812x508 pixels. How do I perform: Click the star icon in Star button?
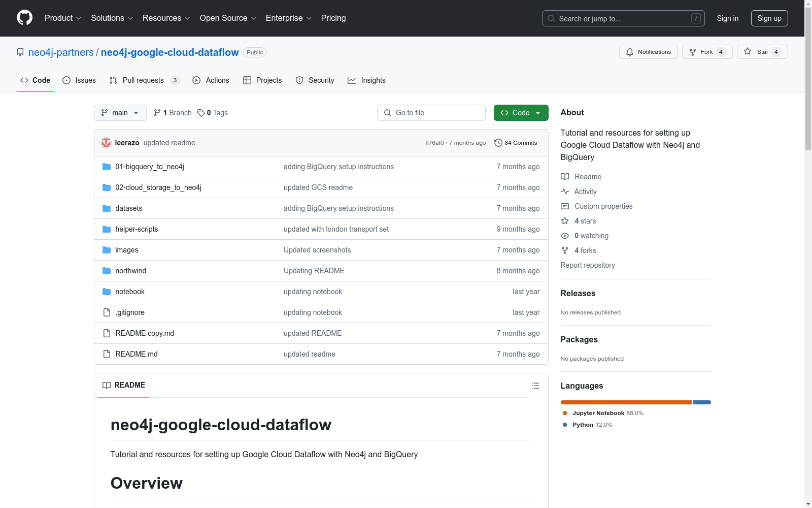[x=748, y=51]
